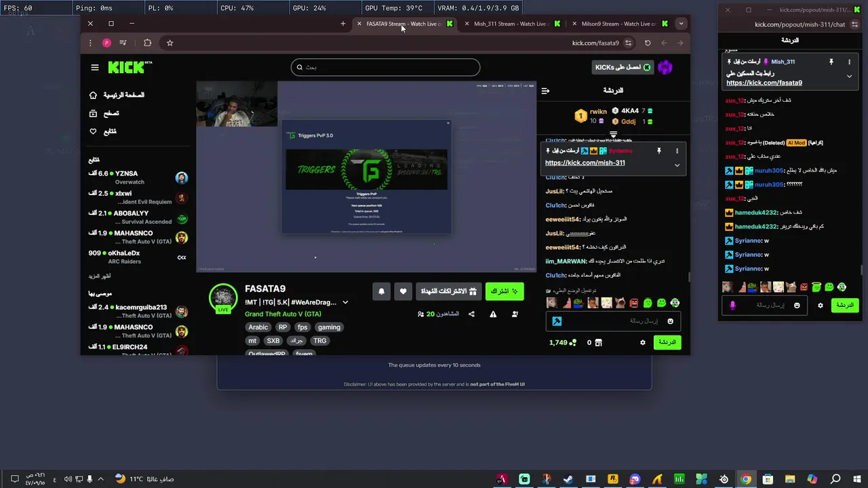Viewport: 868px width, 488px height.
Task: Click pin icon on popout chat pinned message
Action: (x=831, y=62)
